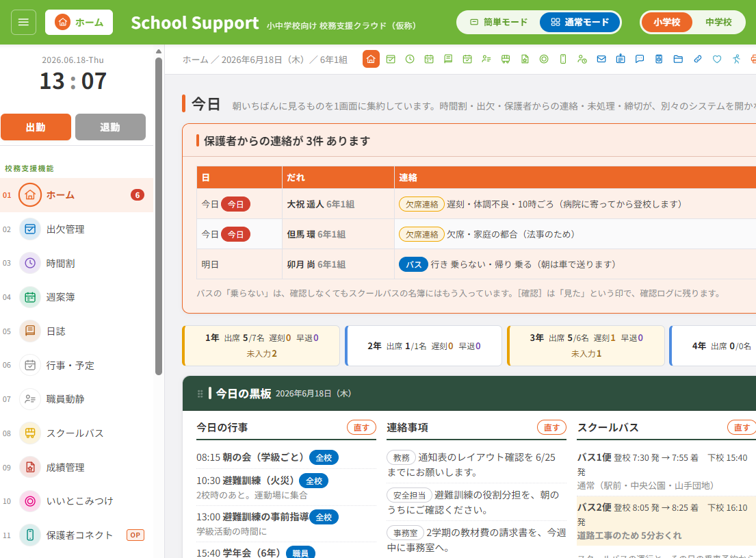Switch to 通常モード
This screenshot has width=756, height=558.
[x=579, y=22]
